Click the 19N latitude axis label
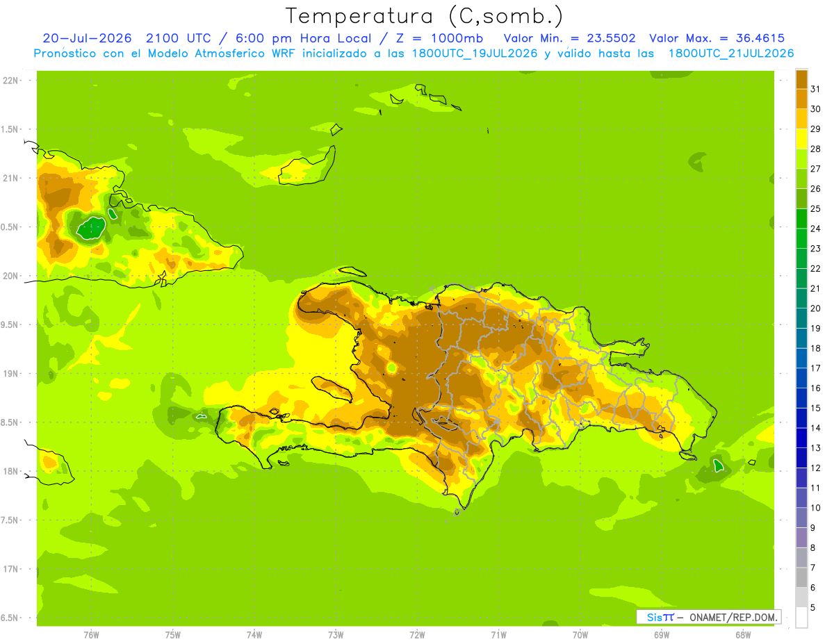This screenshot has height=644, width=834. [x=10, y=374]
